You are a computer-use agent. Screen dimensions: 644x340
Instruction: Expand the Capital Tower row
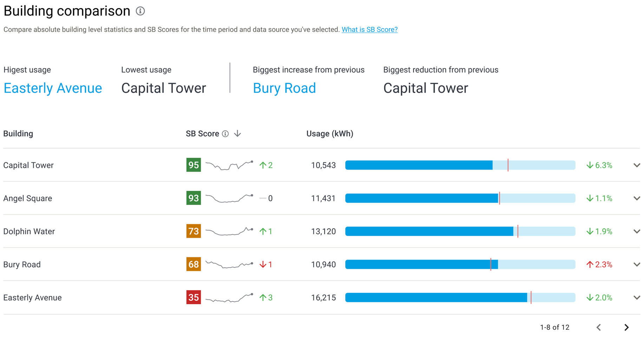pos(637,165)
